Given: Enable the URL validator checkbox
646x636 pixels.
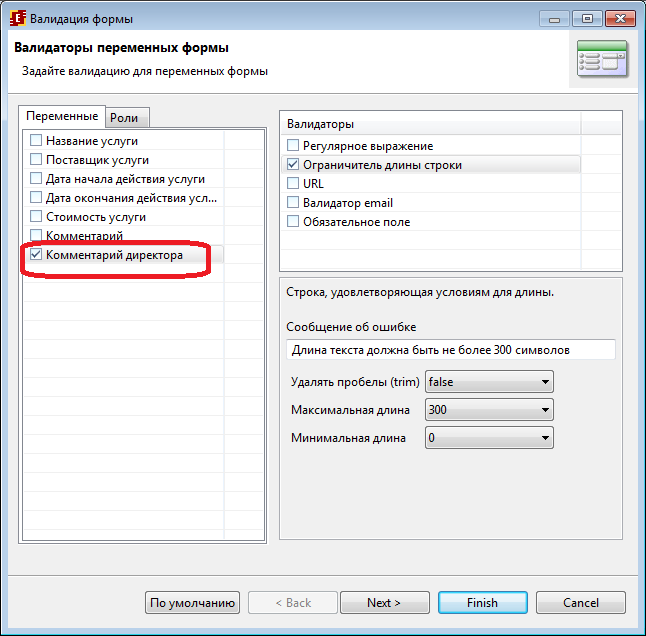Looking at the screenshot, I should 293,183.
